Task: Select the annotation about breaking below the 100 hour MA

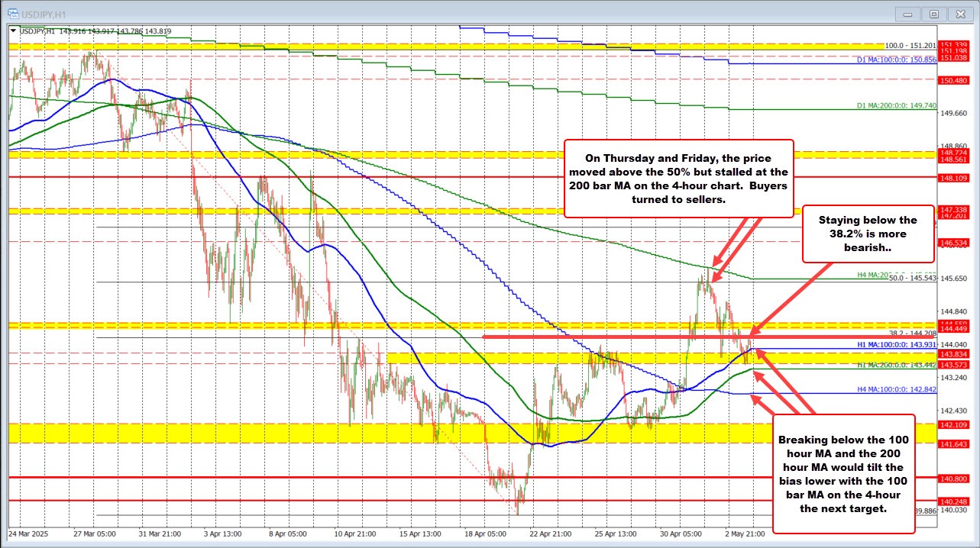Action: click(x=843, y=474)
